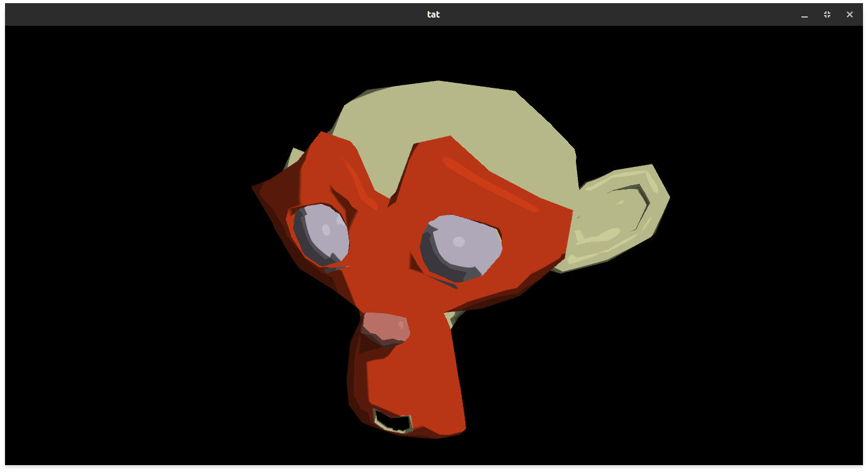Viewport: 868px width, 472px height.
Task: Close the tat window
Action: coord(850,14)
